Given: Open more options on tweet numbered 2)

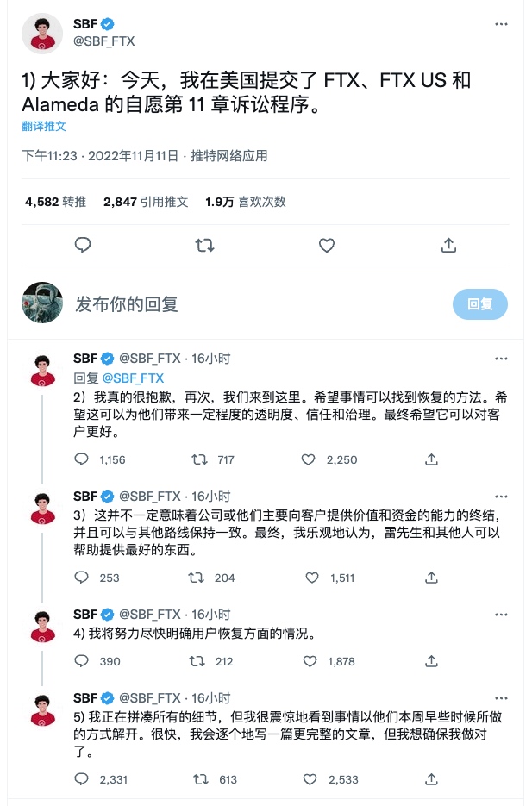Looking at the screenshot, I should click(501, 359).
